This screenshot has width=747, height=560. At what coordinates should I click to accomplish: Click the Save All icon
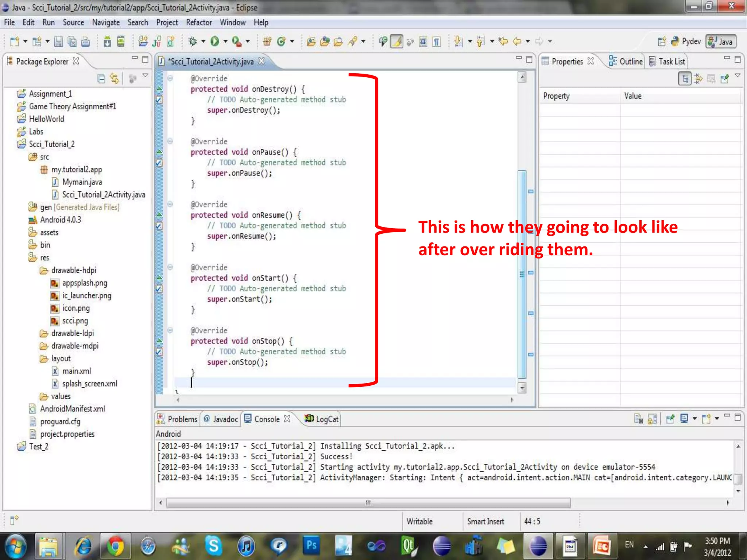pos(72,42)
